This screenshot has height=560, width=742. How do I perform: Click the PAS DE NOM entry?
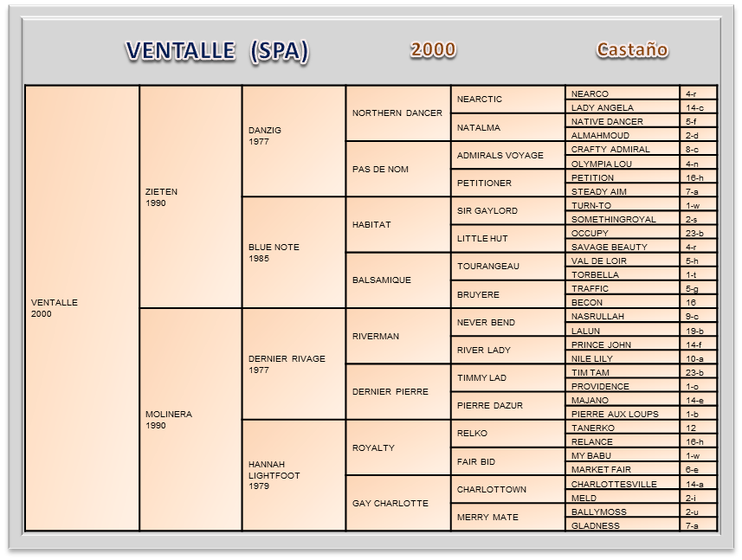[397, 169]
